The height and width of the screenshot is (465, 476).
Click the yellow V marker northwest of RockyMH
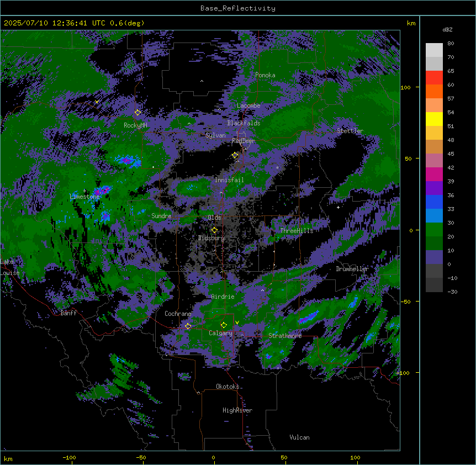[97, 102]
